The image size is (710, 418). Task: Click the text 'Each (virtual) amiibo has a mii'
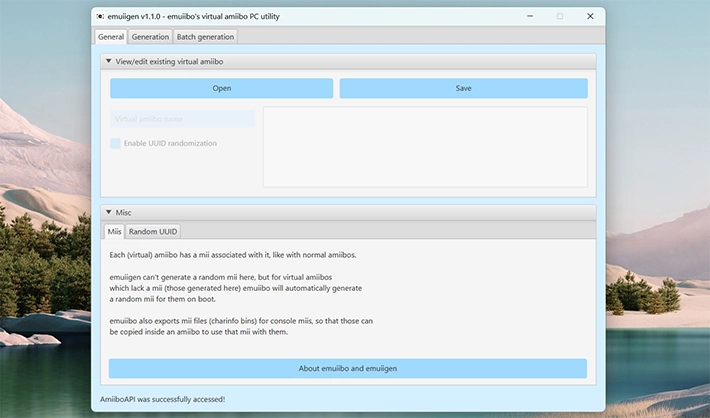pyautogui.click(x=160, y=255)
